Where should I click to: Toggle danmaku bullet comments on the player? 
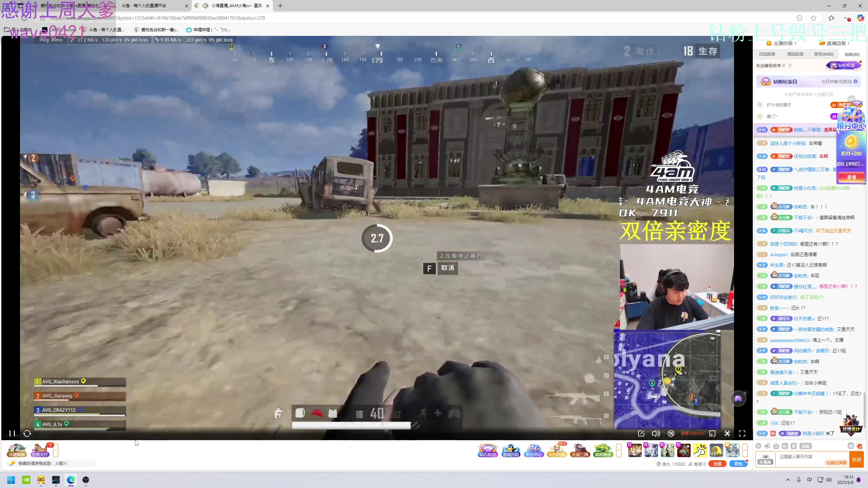coord(671,433)
